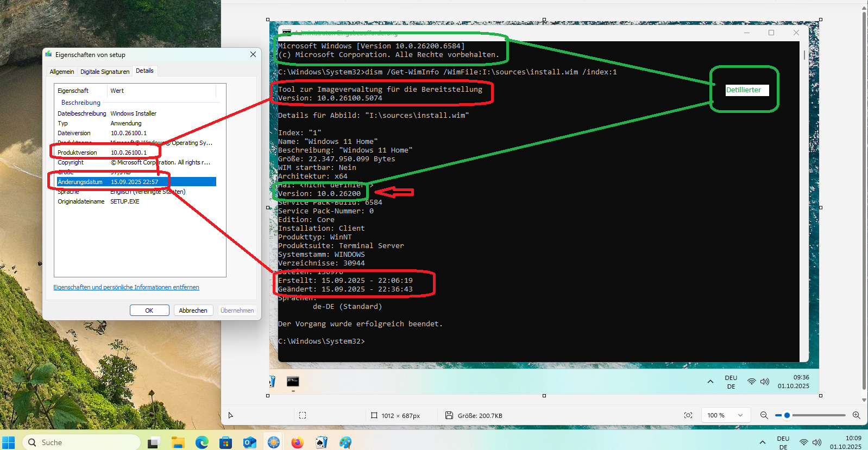Click the Übernehmen button
This screenshot has width=868, height=450.
point(237,310)
